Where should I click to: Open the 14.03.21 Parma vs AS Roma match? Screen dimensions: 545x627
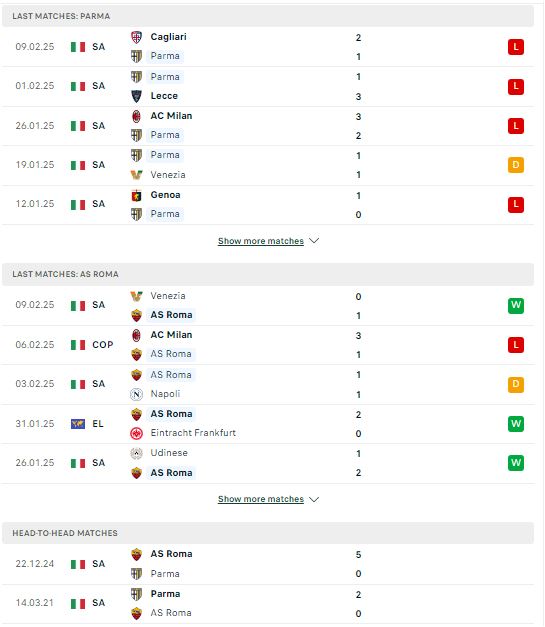[268, 604]
